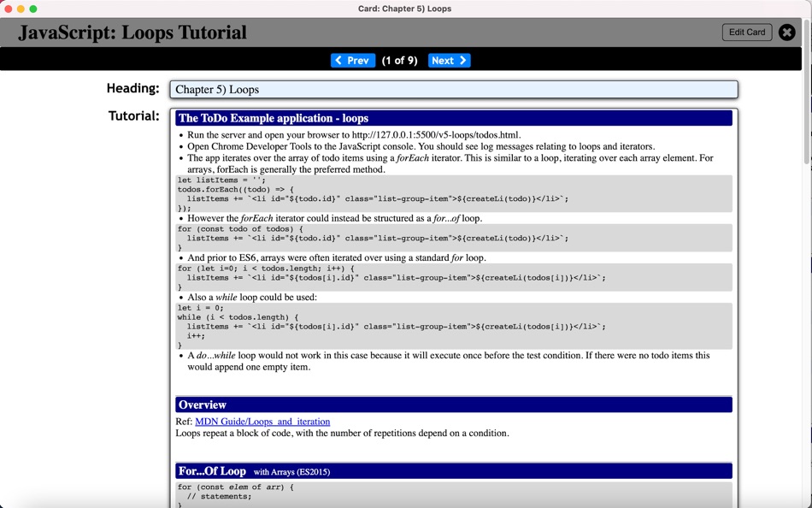Click the 'i++;' code line
The width and height of the screenshot is (812, 508).
196,336
